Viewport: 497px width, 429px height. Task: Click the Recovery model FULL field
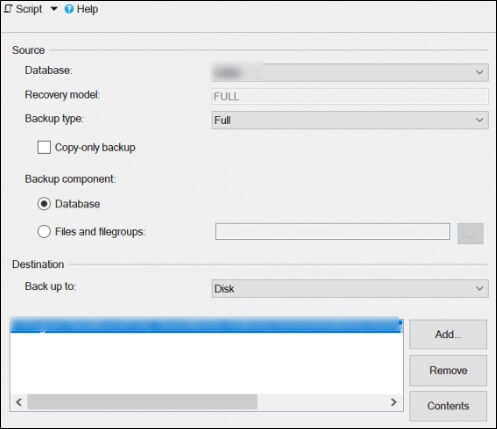tap(350, 96)
